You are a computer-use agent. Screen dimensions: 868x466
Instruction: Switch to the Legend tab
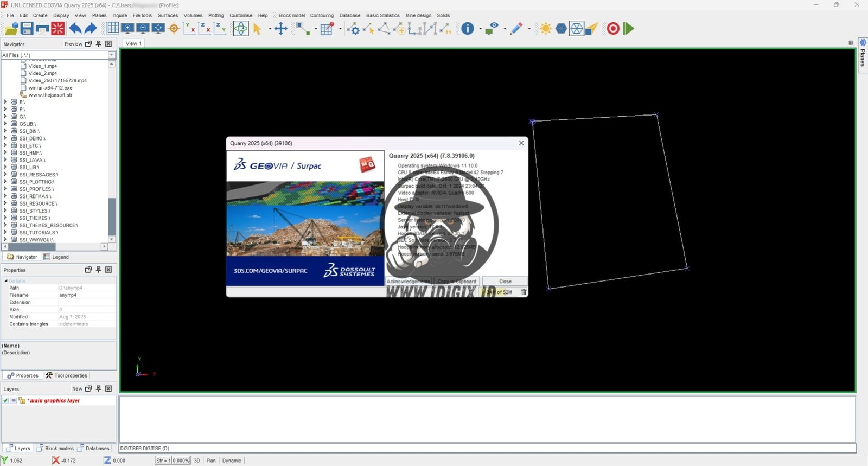[56, 257]
